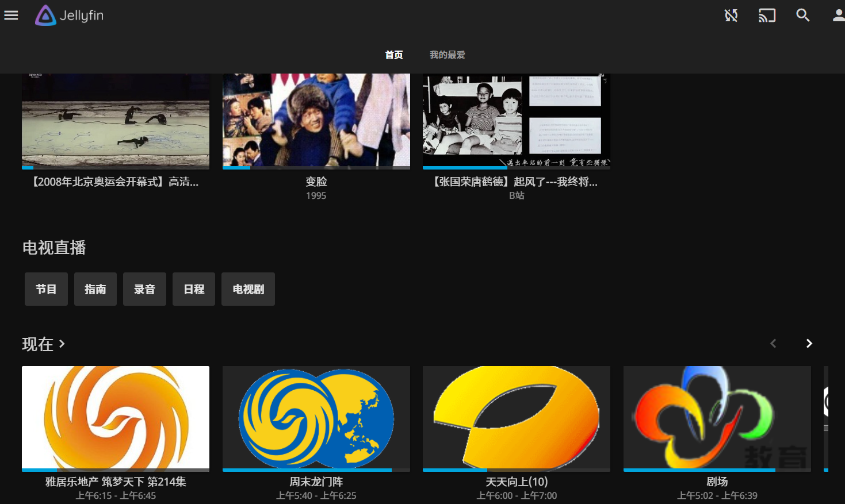This screenshot has height=504, width=845.
Task: Open the 天天向上(10) channel card
Action: [x=517, y=418]
